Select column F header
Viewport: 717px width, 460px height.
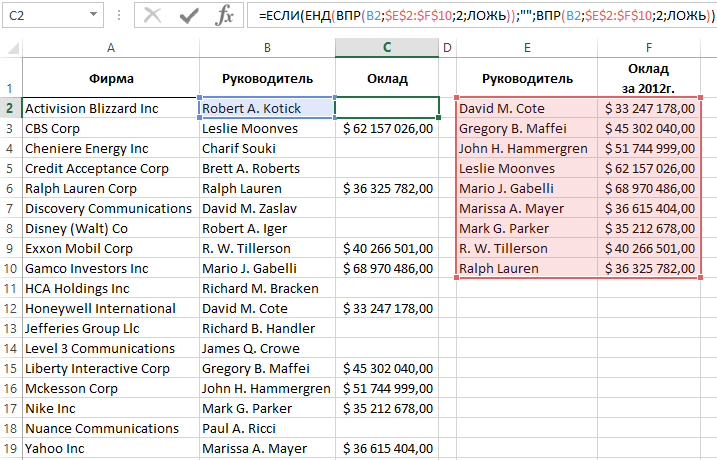648,48
